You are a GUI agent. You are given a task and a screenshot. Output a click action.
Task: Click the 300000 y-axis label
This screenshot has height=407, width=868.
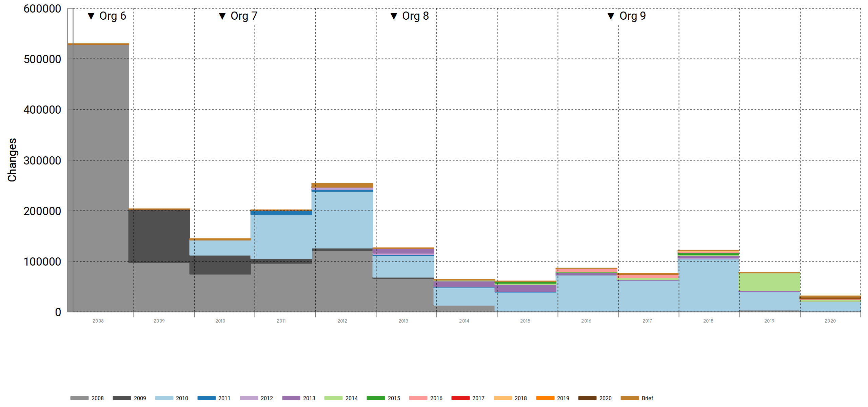coord(42,160)
